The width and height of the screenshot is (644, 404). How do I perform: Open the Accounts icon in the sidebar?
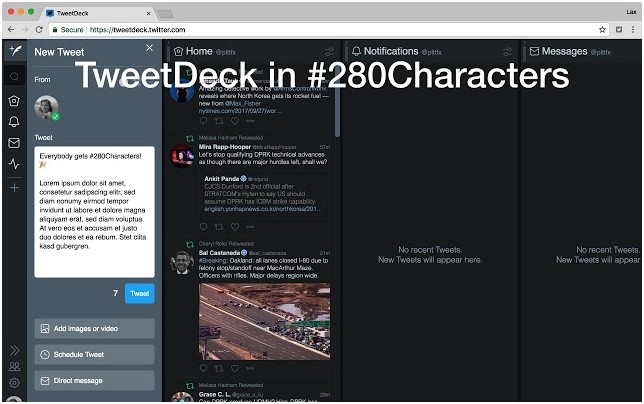[14, 367]
